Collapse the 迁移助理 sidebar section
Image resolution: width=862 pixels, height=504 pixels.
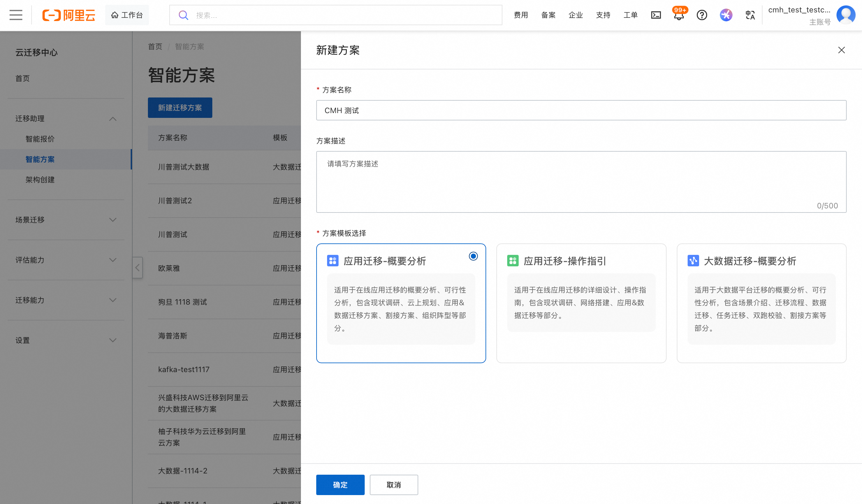pos(113,119)
